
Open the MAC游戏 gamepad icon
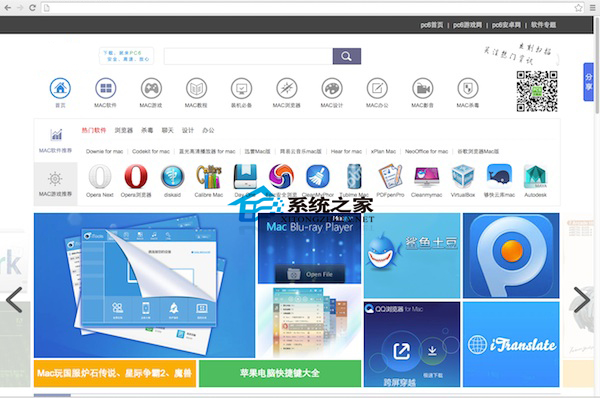[151, 88]
